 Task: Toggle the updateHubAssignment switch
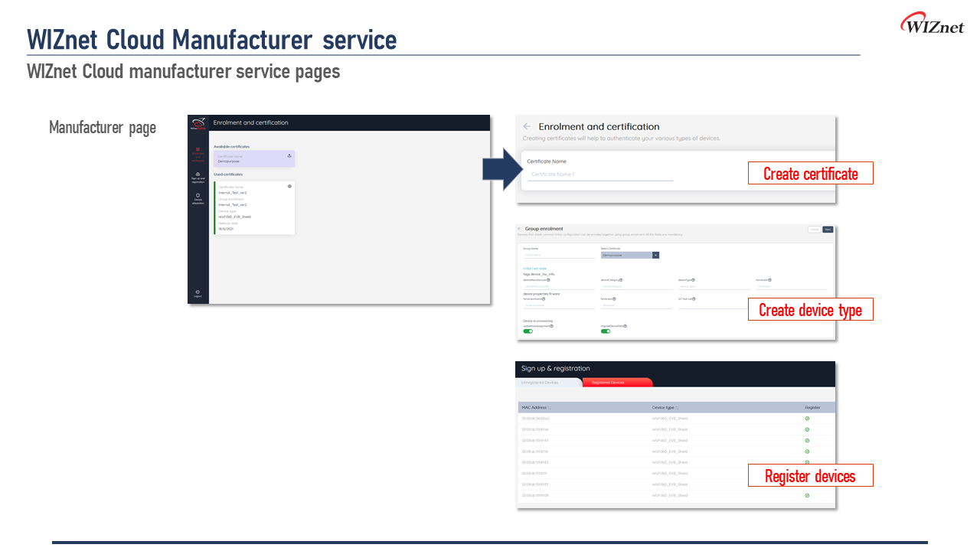528,331
